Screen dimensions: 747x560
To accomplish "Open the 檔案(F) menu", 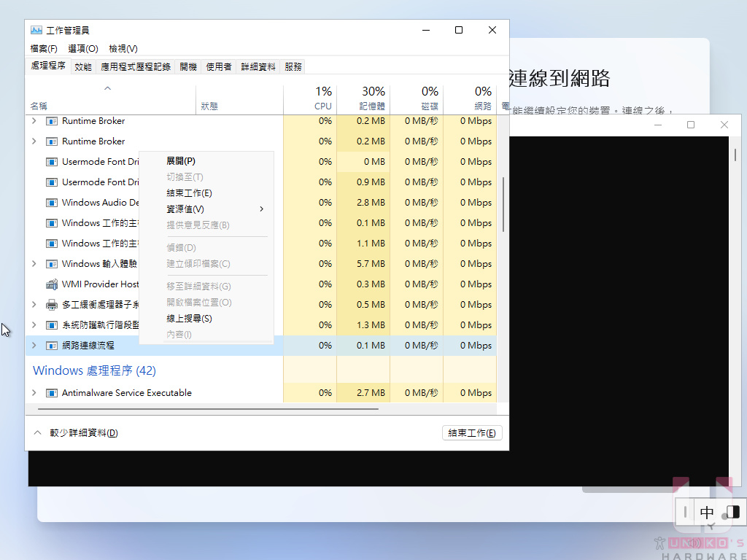I will pyautogui.click(x=44, y=49).
